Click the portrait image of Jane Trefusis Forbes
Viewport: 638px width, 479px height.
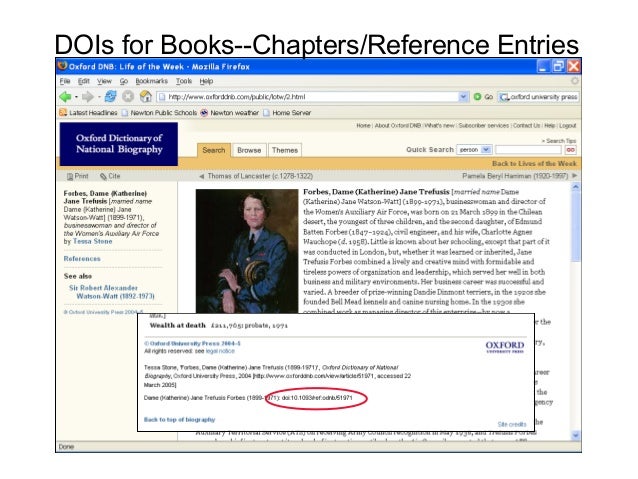click(247, 251)
